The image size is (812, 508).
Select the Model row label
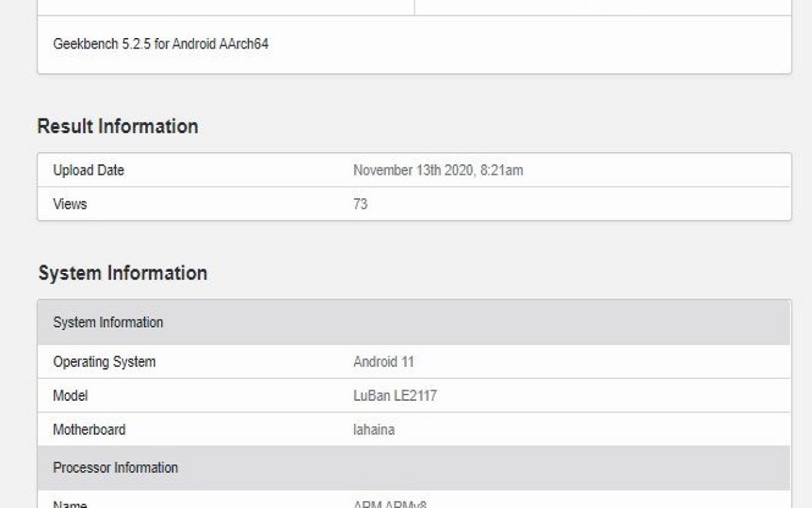coord(70,396)
